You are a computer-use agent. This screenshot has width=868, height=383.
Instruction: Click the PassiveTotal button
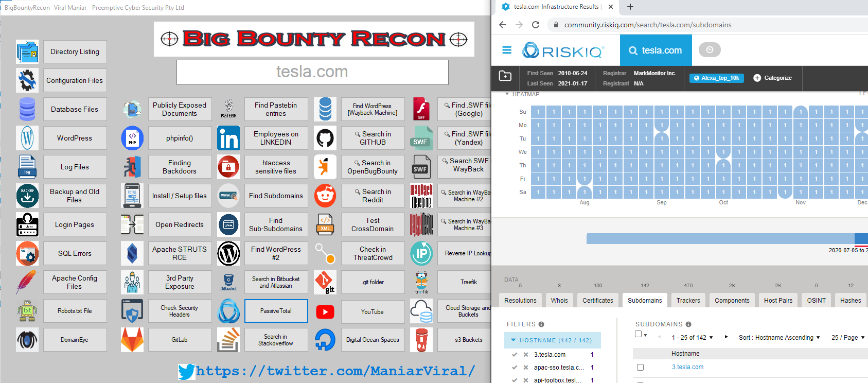[x=276, y=311]
